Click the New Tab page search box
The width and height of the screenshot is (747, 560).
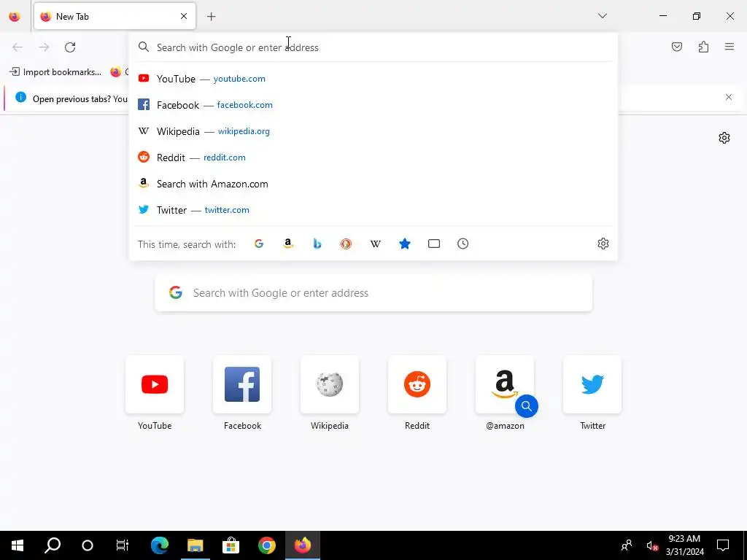tap(373, 293)
